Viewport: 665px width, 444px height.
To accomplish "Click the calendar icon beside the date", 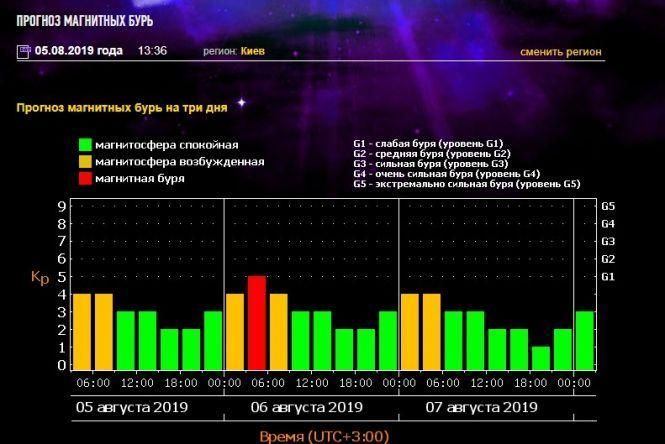I will 24,51.
